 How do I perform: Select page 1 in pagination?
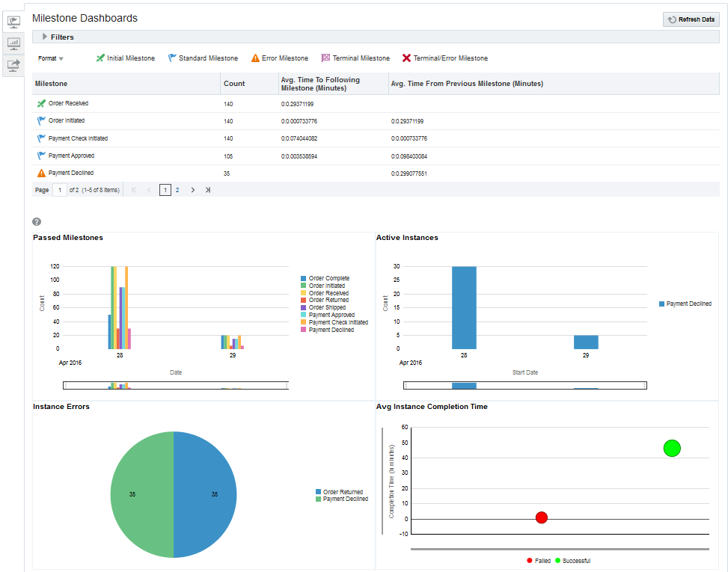pos(165,190)
